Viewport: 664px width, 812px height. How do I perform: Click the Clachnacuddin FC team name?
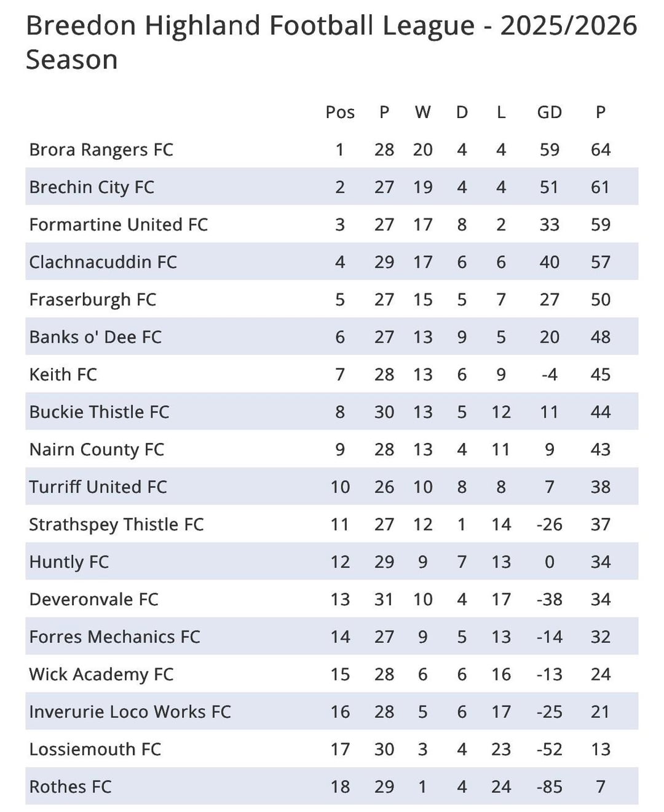[x=103, y=263]
